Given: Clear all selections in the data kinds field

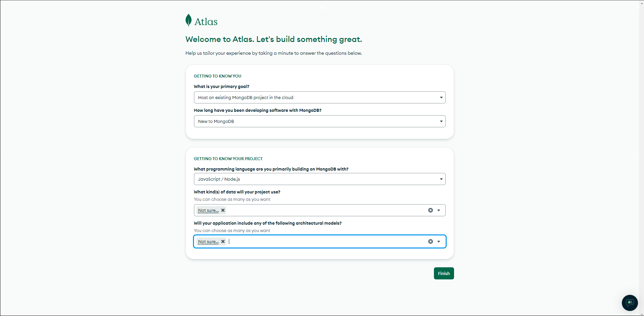Looking at the screenshot, I should tap(430, 210).
